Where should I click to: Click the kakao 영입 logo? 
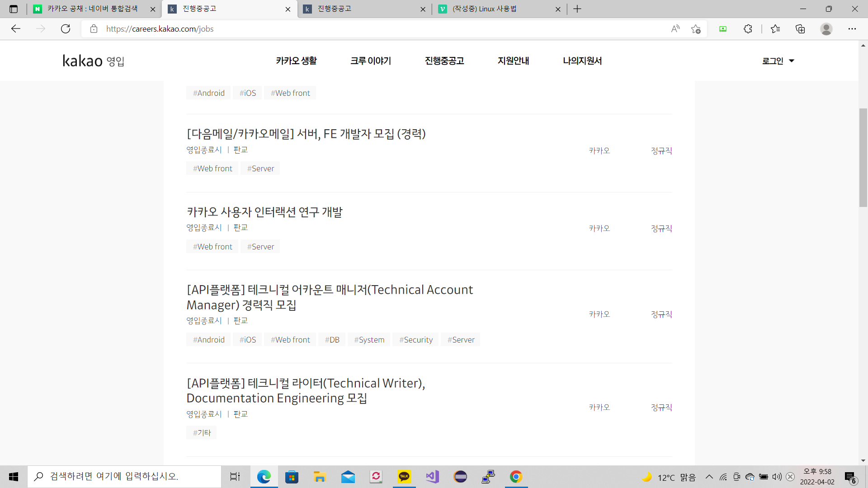tap(94, 61)
